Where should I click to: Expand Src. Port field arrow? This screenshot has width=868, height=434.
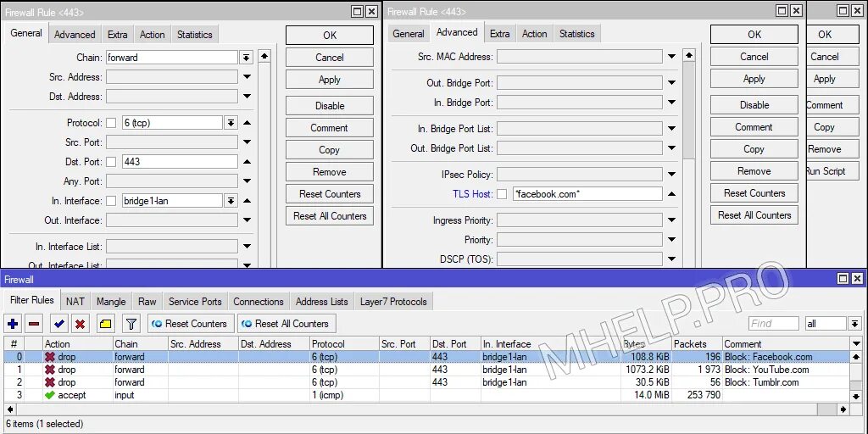click(248, 142)
